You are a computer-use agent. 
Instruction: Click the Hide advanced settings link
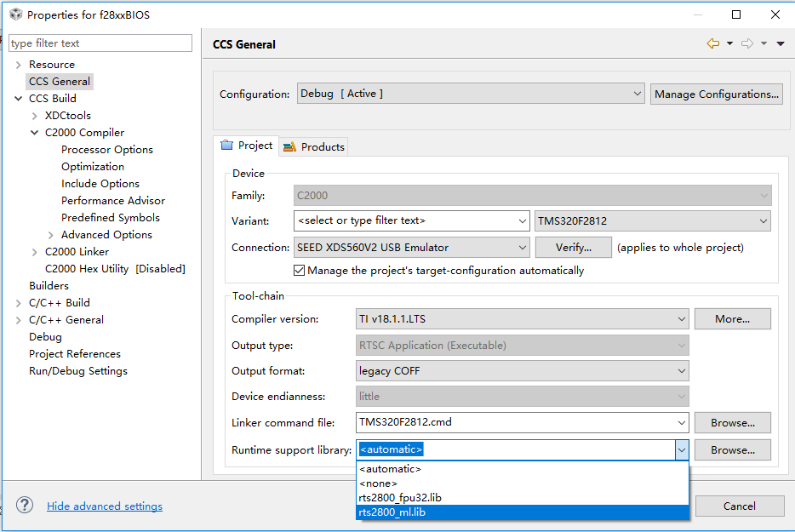105,506
